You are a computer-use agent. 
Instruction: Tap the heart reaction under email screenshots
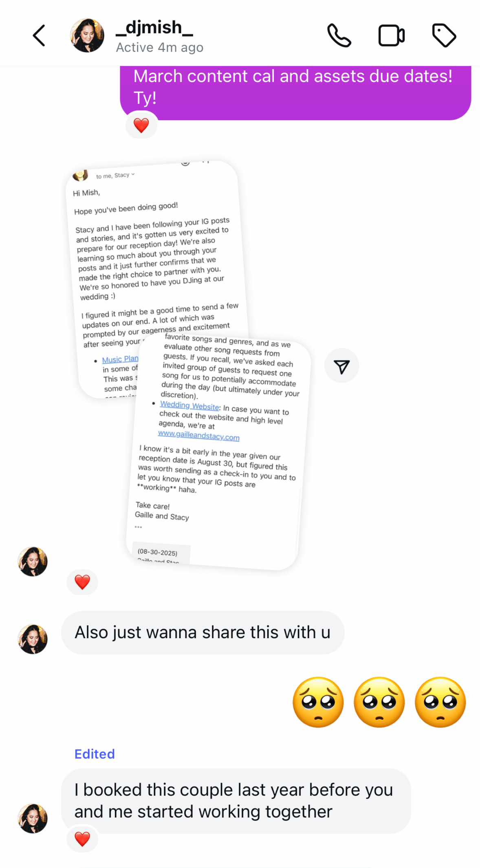pyautogui.click(x=82, y=582)
